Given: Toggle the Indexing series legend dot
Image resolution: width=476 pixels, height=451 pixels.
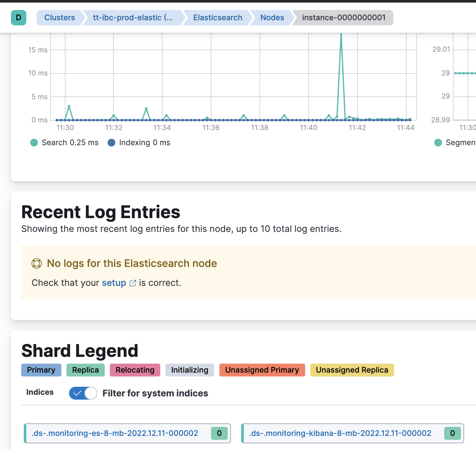Looking at the screenshot, I should pyautogui.click(x=111, y=143).
